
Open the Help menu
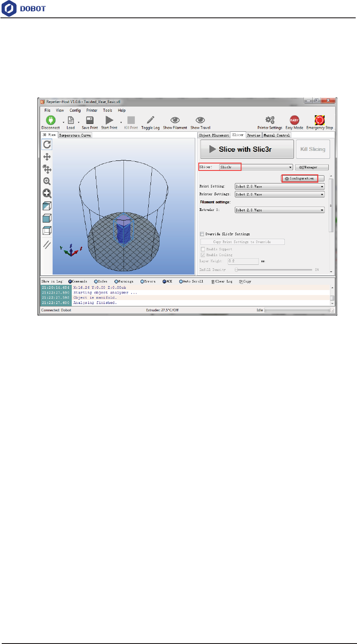pos(122,110)
